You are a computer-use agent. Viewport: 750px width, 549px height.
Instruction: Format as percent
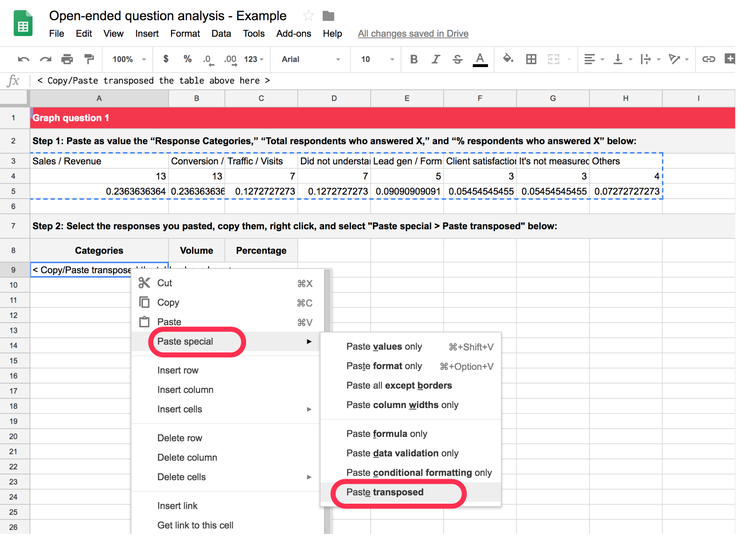pyautogui.click(x=188, y=59)
